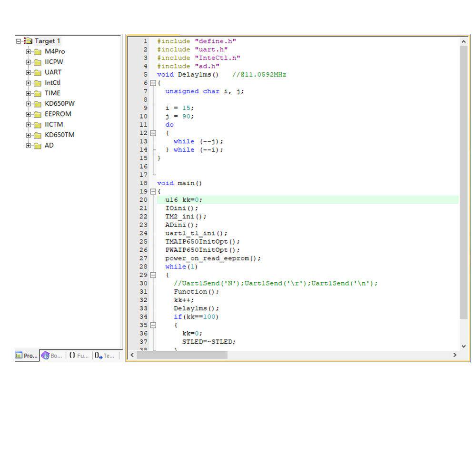Expand the IICTM group
Image resolution: width=476 pixels, height=476 pixels.
28,125
